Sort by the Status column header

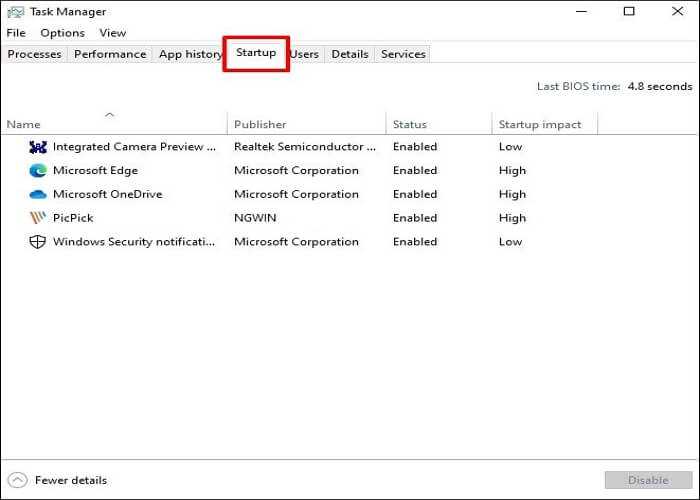[410, 124]
